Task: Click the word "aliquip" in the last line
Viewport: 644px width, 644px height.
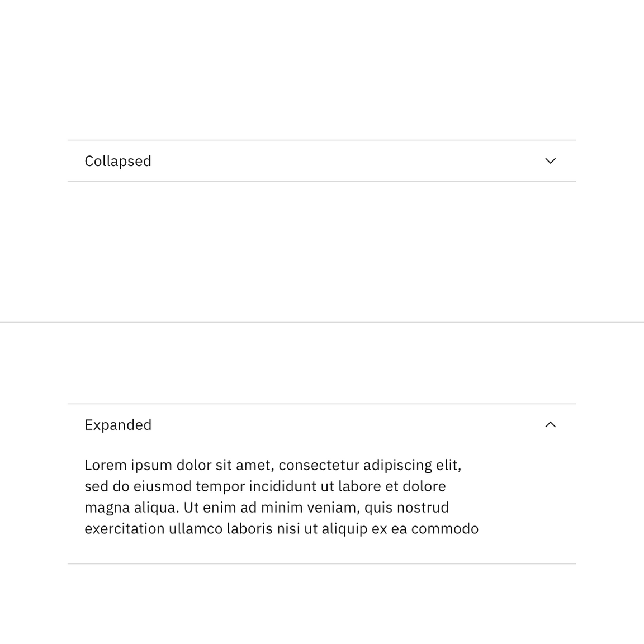Action: click(344, 529)
